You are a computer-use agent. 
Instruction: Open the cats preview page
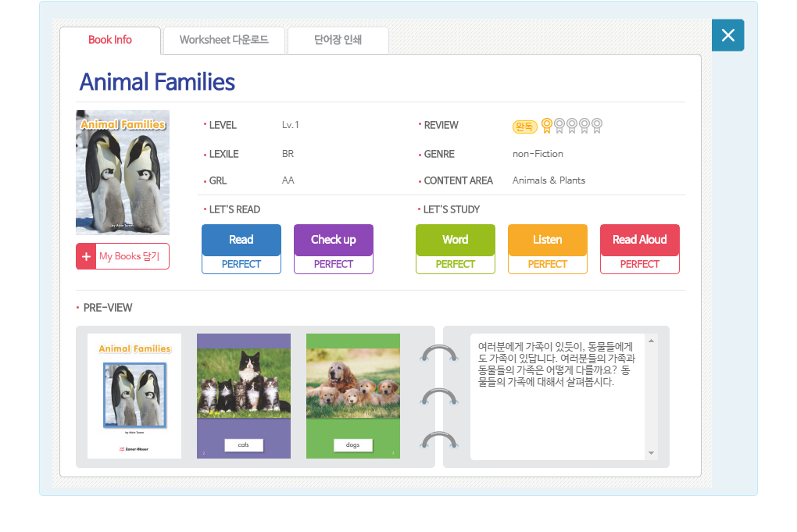tap(244, 396)
